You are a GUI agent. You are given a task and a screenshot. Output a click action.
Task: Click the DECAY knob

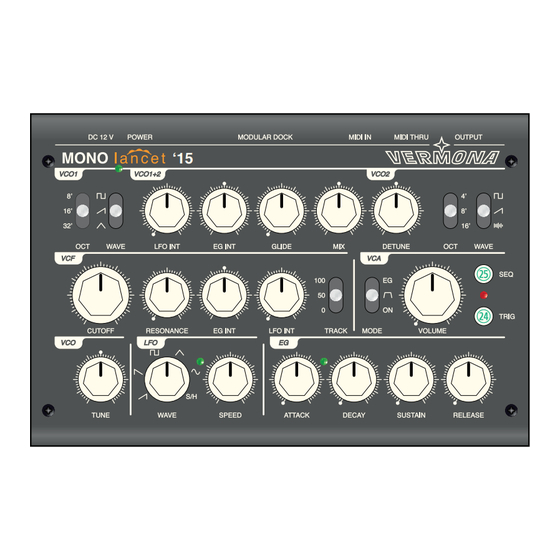click(354, 379)
